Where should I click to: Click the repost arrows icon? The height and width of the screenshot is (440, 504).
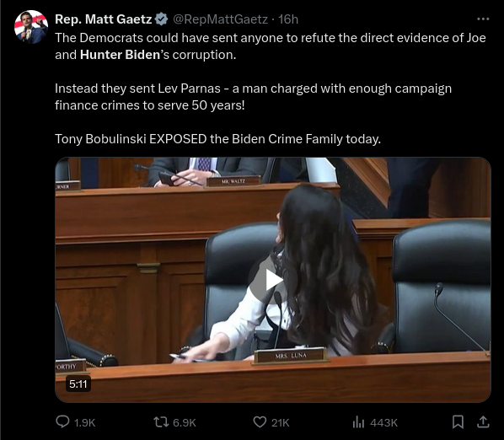[x=161, y=422]
